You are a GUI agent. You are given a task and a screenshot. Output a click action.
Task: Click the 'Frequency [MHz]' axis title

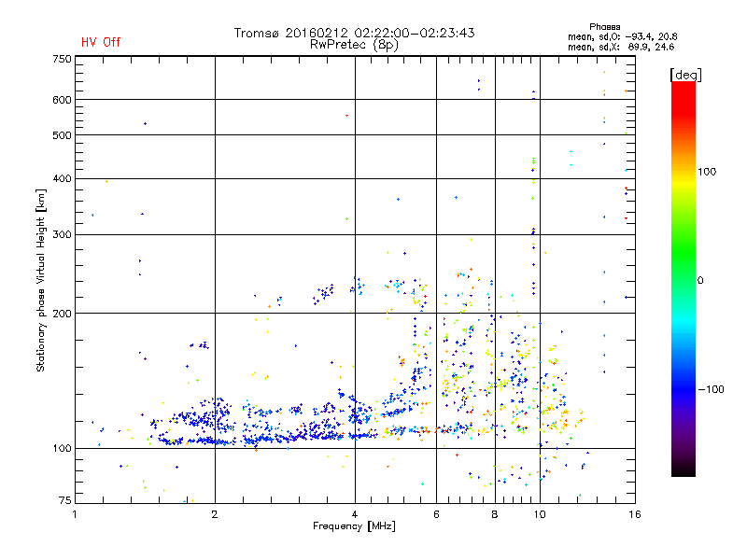pyautogui.click(x=354, y=526)
